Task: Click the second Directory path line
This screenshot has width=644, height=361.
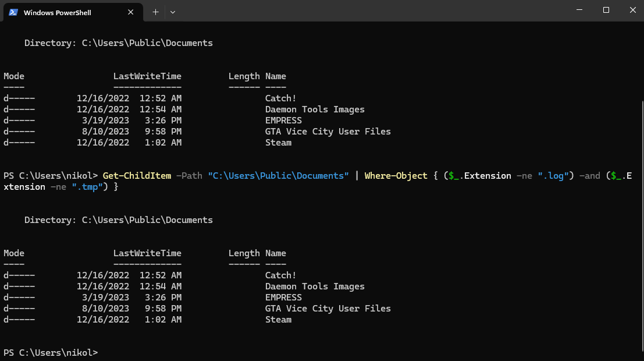Action: click(118, 220)
